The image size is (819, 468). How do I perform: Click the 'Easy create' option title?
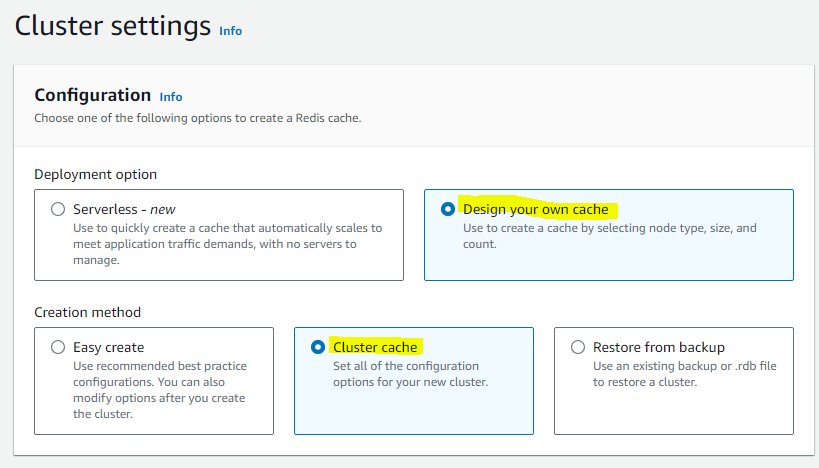tap(109, 347)
